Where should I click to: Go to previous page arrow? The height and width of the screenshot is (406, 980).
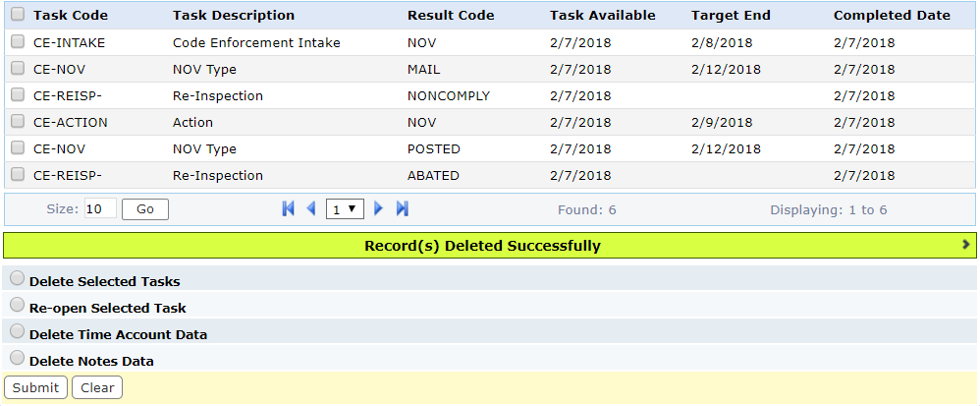coord(311,209)
